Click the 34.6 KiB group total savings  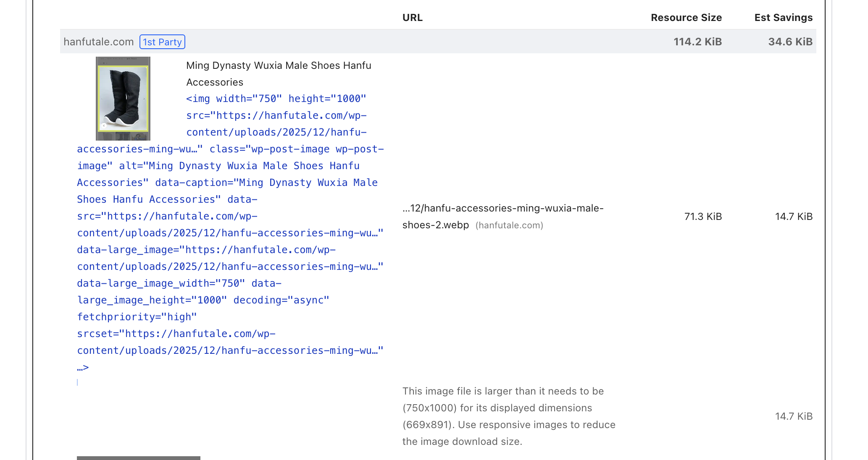tap(790, 42)
